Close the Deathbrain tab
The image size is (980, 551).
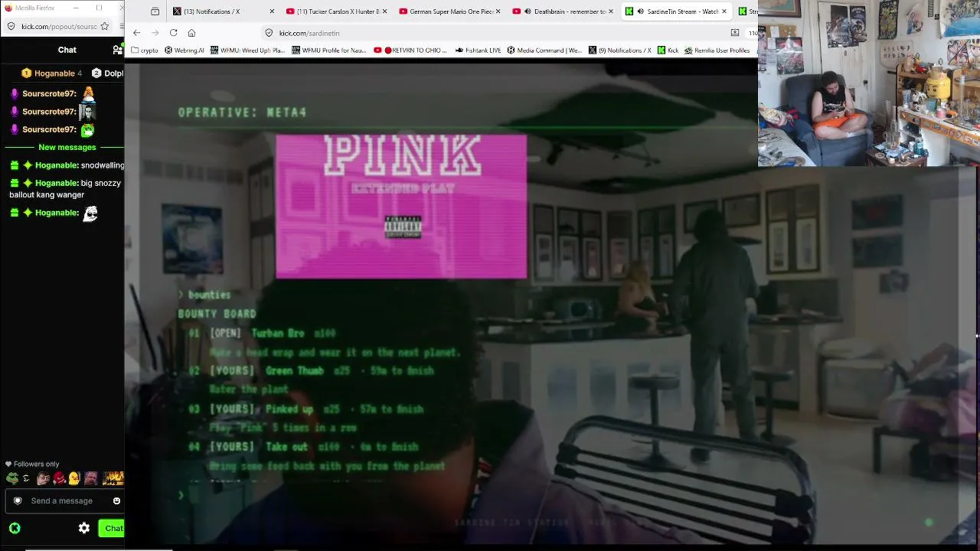[611, 11]
